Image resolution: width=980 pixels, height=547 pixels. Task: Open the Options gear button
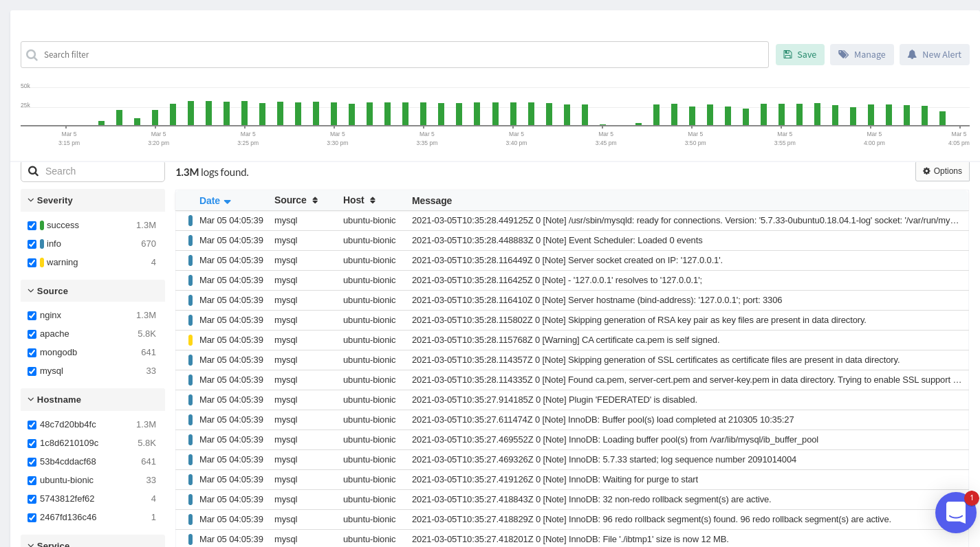942,171
